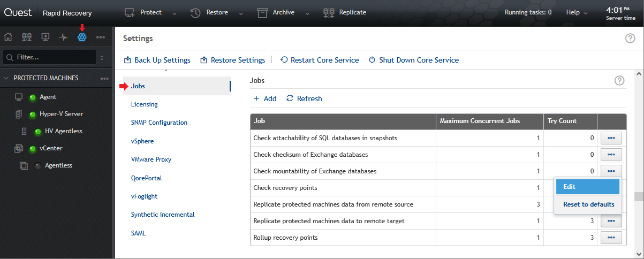644x259 pixels.
Task: Click the Agent machine icon
Action: click(19, 97)
